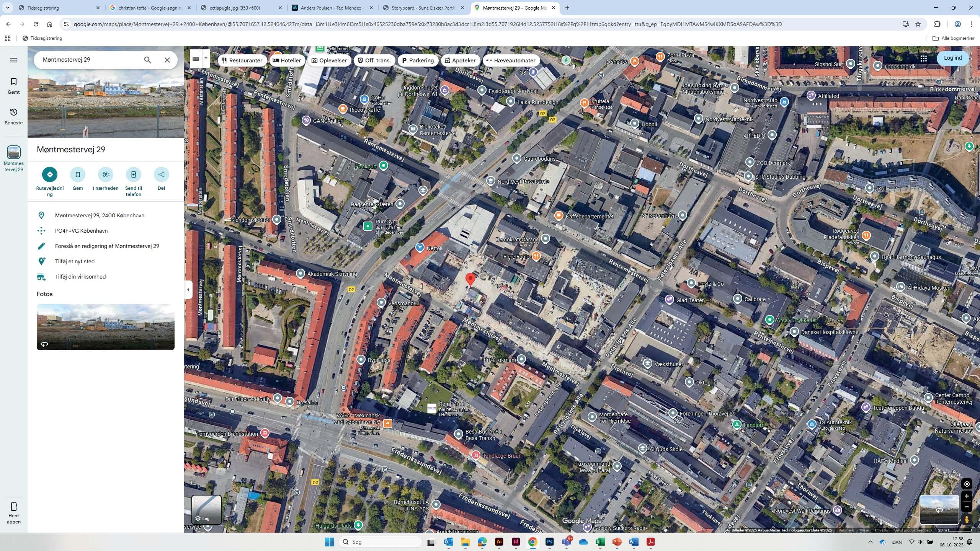Open the Chrome tab search dropdown
Screen dimensions: 980x551
(7, 8)
